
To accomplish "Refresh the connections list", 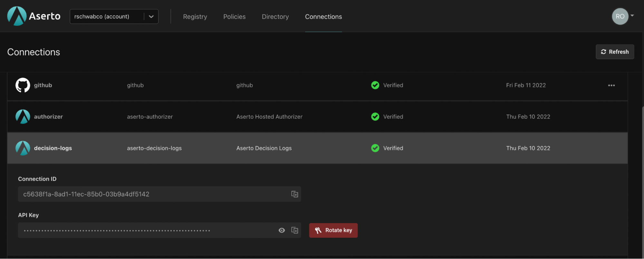I will coord(615,52).
